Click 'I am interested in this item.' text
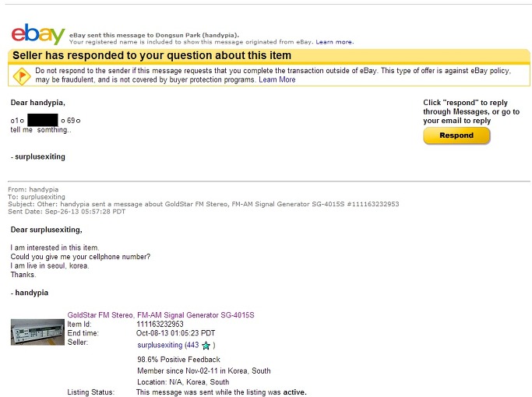 tap(55, 248)
